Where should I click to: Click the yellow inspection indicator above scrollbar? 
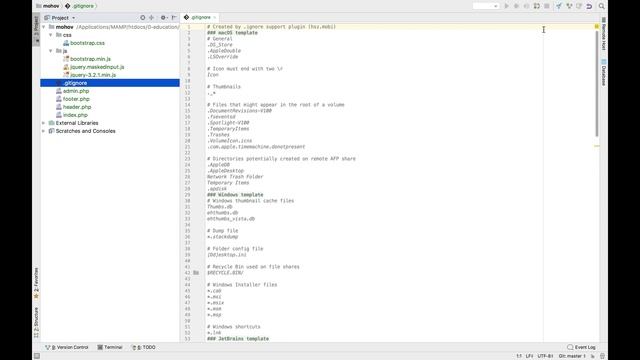(x=597, y=27)
